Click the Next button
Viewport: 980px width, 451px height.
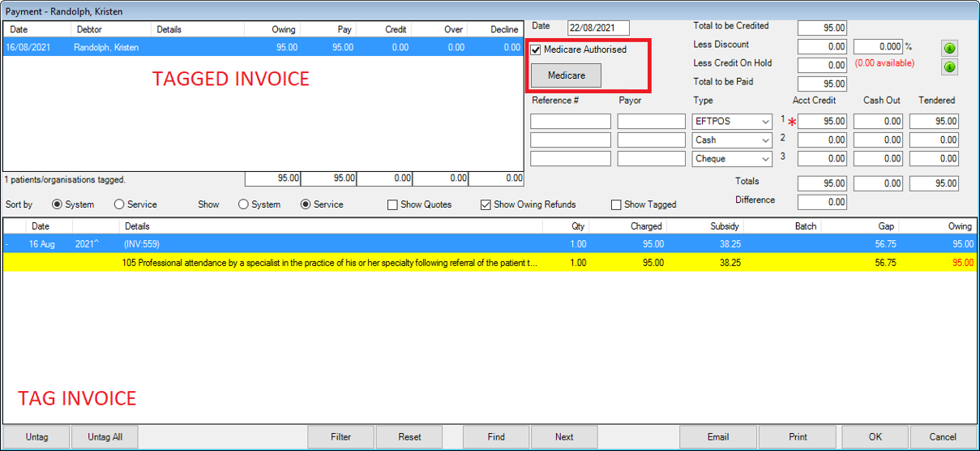[565, 436]
